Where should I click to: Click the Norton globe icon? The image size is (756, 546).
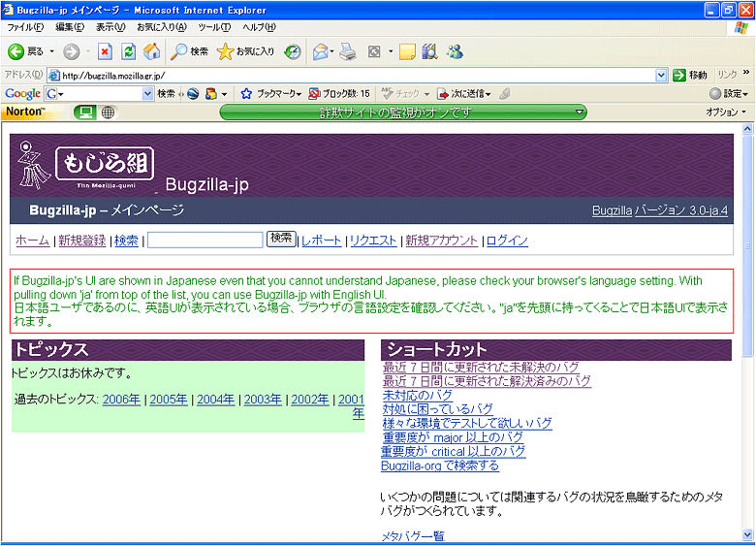tap(108, 112)
